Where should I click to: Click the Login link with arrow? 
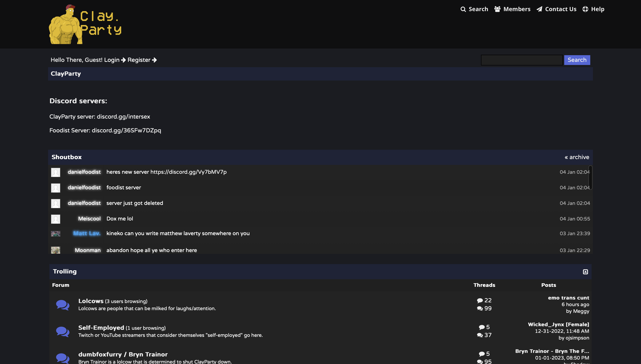coord(115,60)
